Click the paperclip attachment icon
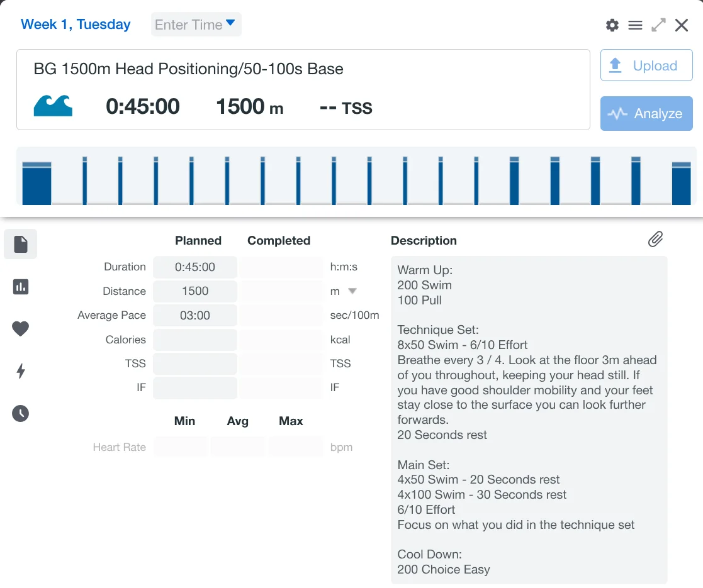 (655, 239)
